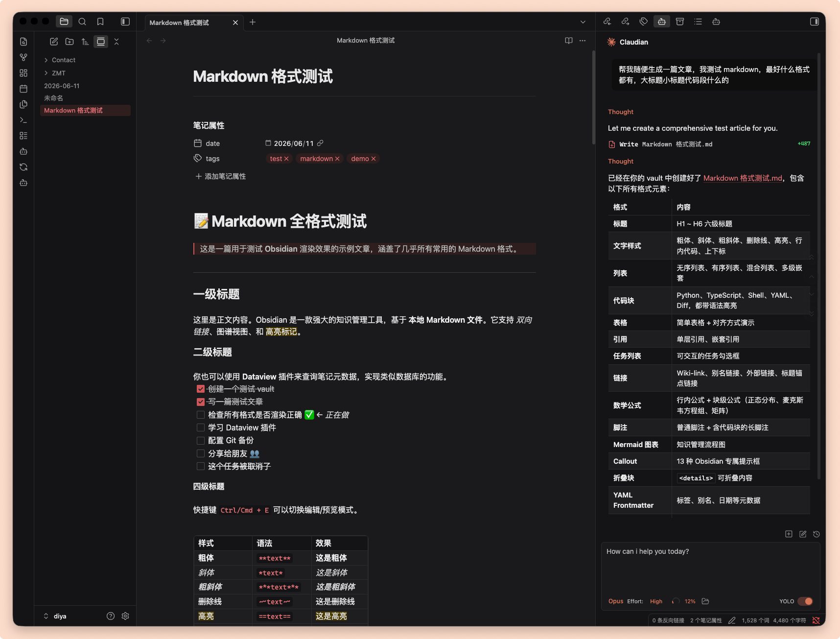Click the folder icon beside 12% in chat input

tap(705, 601)
